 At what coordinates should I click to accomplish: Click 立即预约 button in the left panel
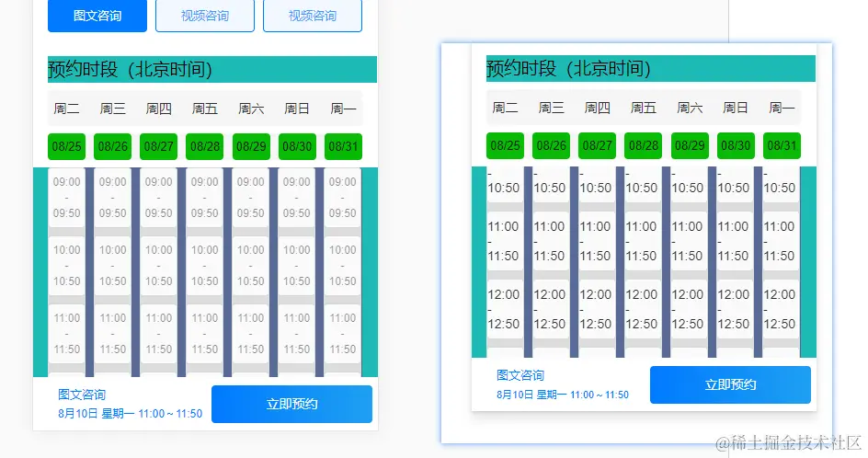click(x=291, y=405)
